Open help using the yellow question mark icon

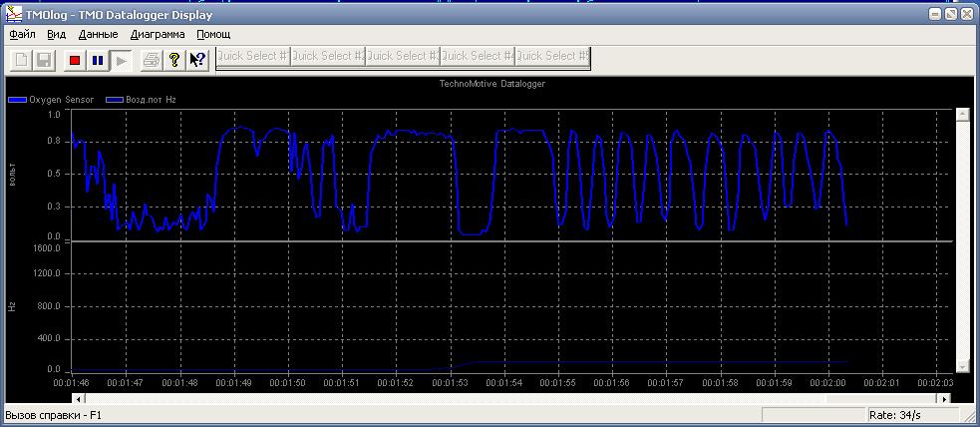pyautogui.click(x=174, y=60)
